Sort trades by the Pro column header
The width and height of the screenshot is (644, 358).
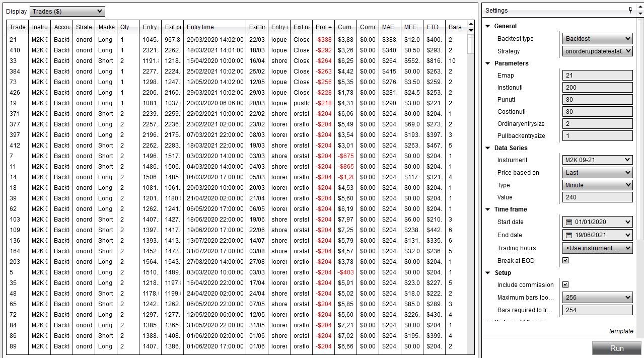point(323,27)
